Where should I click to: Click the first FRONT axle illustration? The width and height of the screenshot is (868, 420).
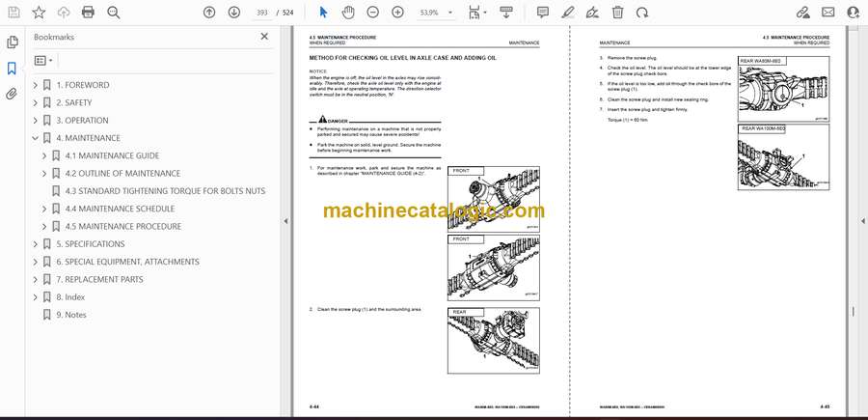point(493,200)
